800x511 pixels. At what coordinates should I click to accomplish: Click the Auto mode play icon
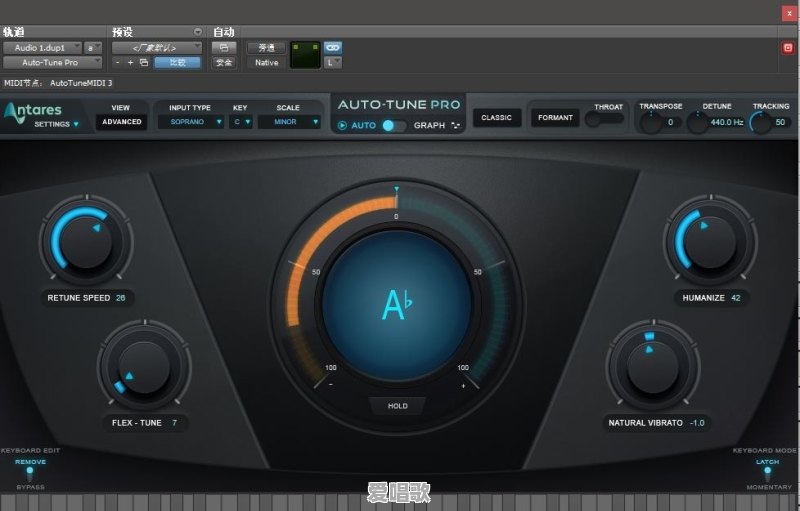tap(342, 125)
